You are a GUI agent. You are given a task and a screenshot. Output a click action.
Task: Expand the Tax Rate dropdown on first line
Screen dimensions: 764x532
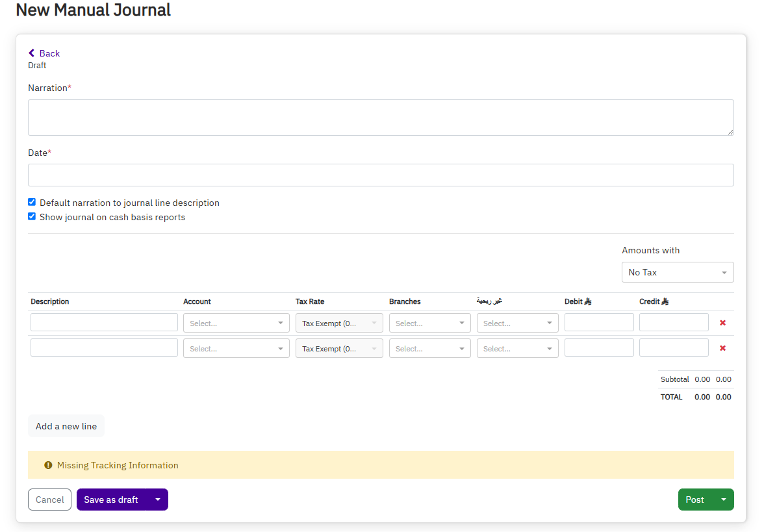(x=339, y=322)
